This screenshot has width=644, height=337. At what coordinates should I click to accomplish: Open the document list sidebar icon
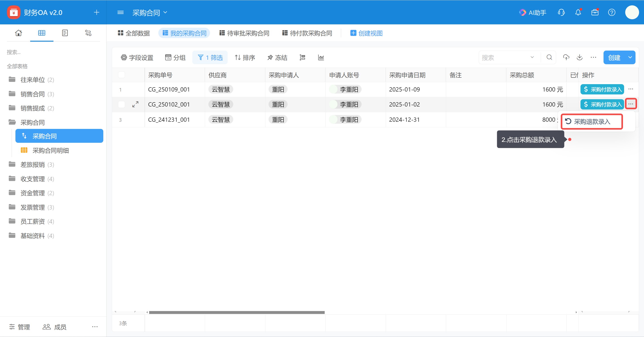tap(65, 33)
